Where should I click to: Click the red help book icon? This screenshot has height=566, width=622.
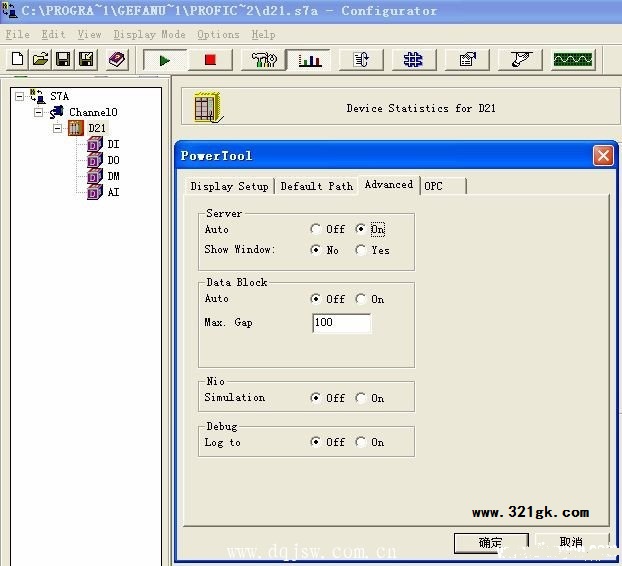click(x=117, y=60)
